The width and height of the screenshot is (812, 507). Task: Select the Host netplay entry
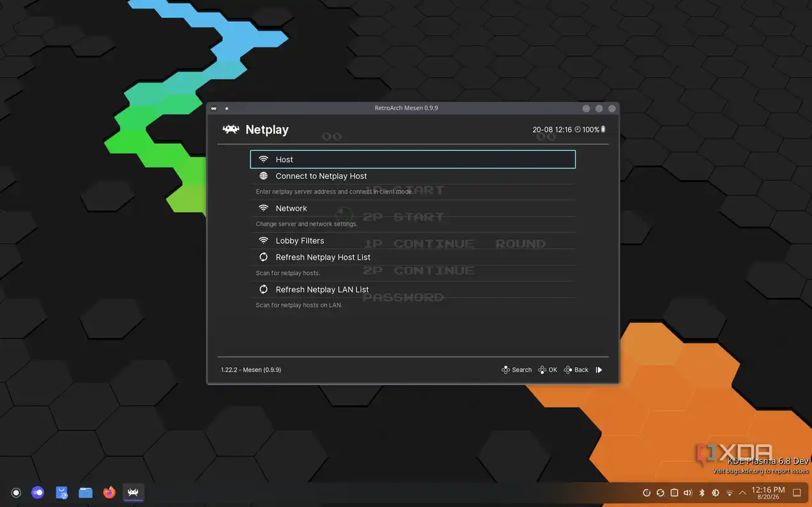pos(413,160)
